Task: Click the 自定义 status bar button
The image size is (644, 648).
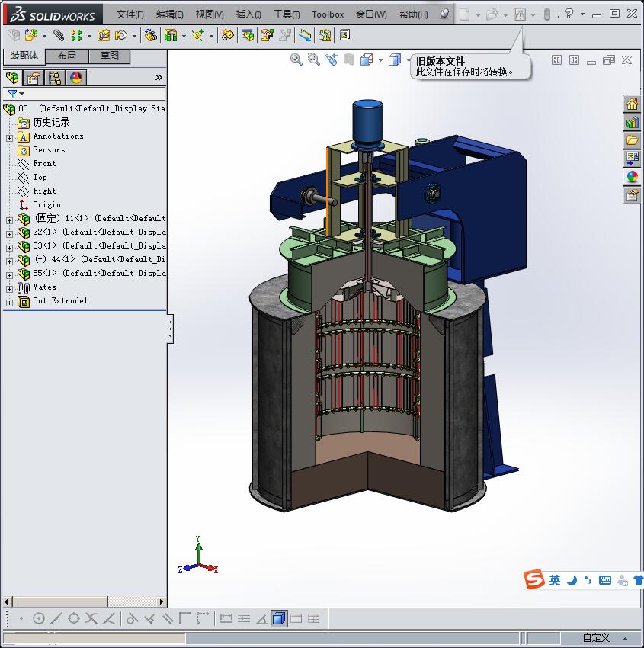Action: (596, 638)
